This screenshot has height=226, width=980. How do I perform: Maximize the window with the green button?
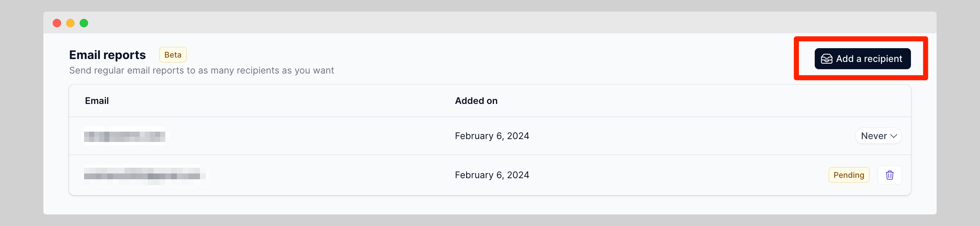[x=84, y=23]
